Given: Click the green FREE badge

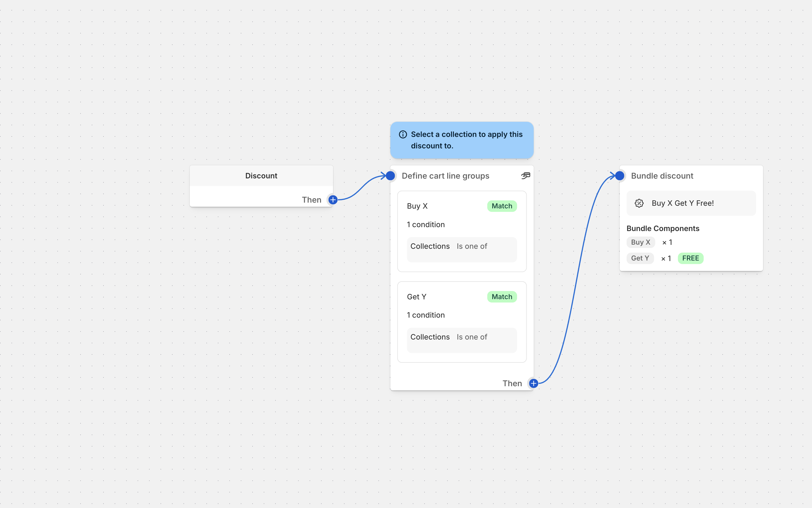Looking at the screenshot, I should (x=691, y=258).
